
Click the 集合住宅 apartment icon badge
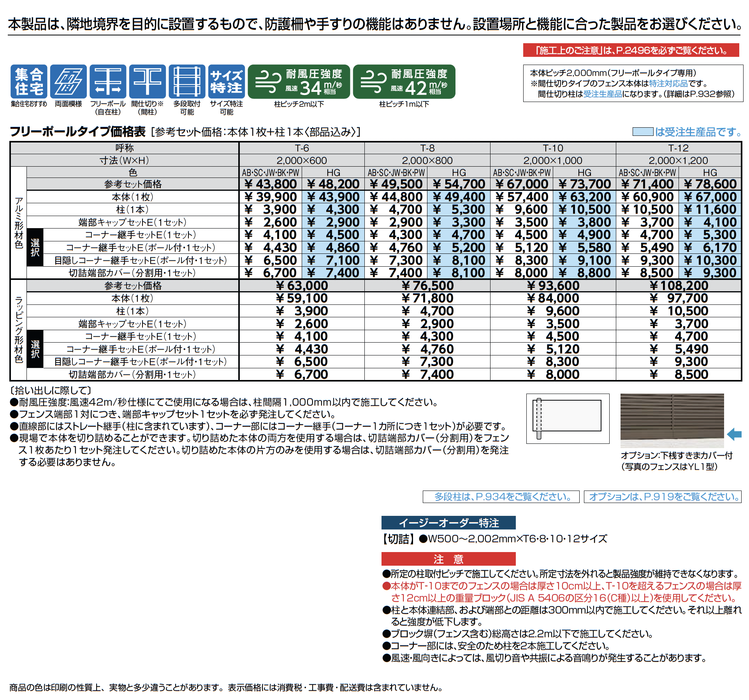[x=29, y=81]
